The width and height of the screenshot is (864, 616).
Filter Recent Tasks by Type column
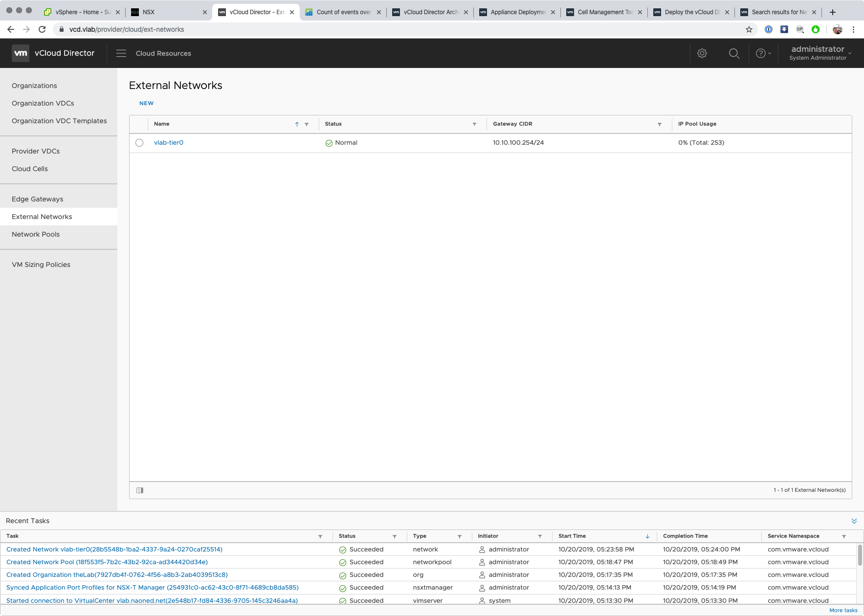click(x=460, y=536)
